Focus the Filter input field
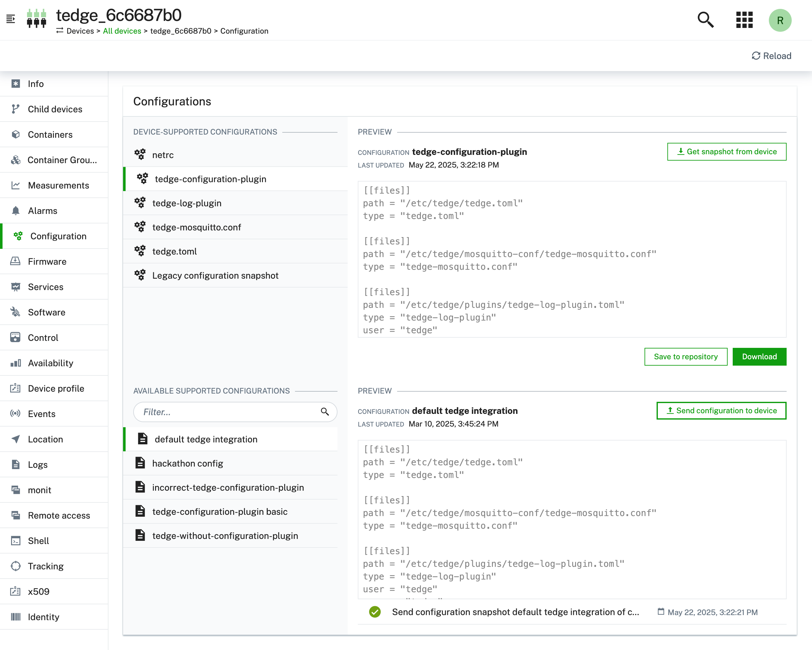The height and width of the screenshot is (650, 812). (226, 412)
